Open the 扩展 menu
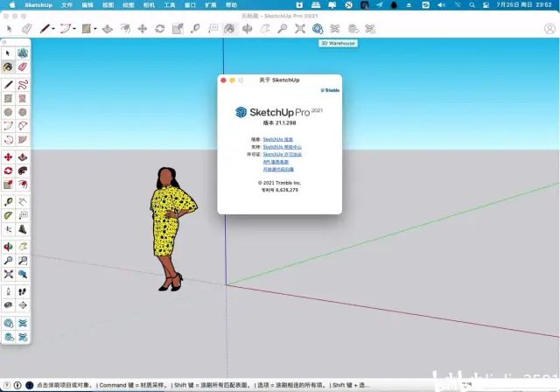560x392 pixels. 211,5
